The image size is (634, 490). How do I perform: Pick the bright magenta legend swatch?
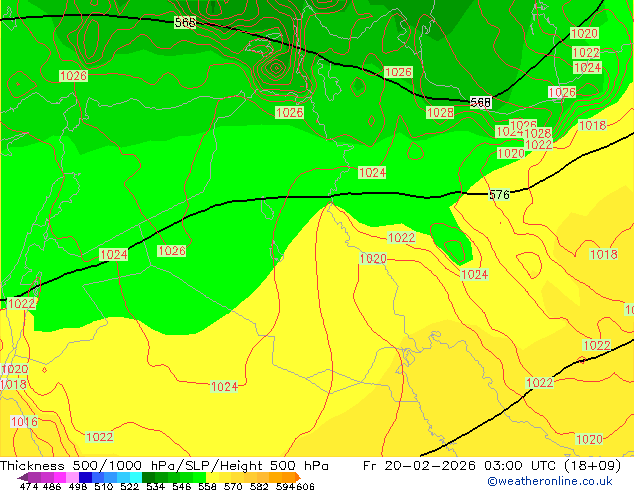pyautogui.click(x=60, y=477)
